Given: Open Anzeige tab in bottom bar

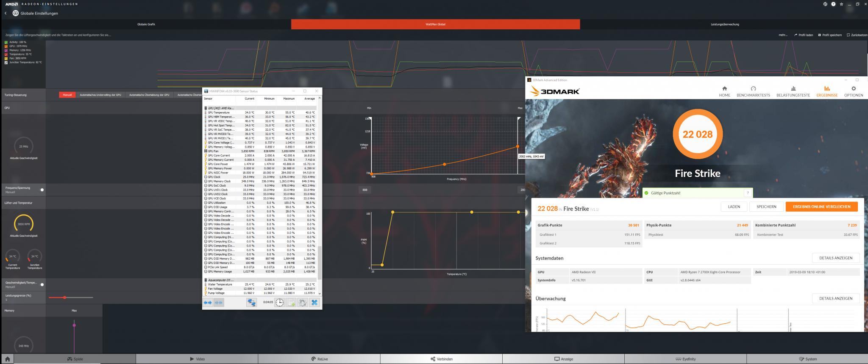Looking at the screenshot, I should [x=563, y=359].
